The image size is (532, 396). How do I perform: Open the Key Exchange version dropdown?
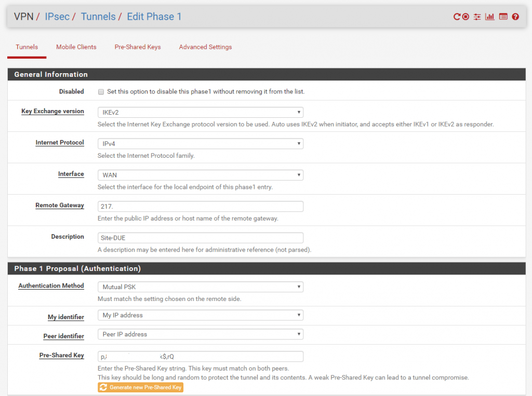[200, 112]
